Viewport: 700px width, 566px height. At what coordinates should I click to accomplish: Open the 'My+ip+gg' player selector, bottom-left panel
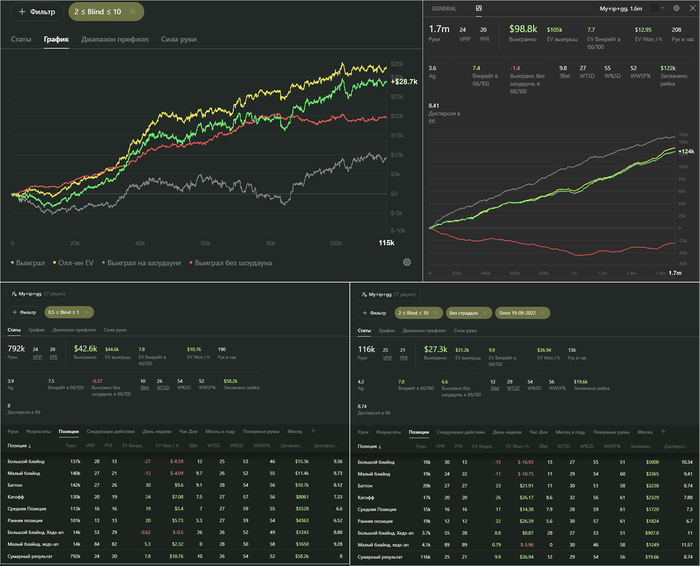(38, 294)
